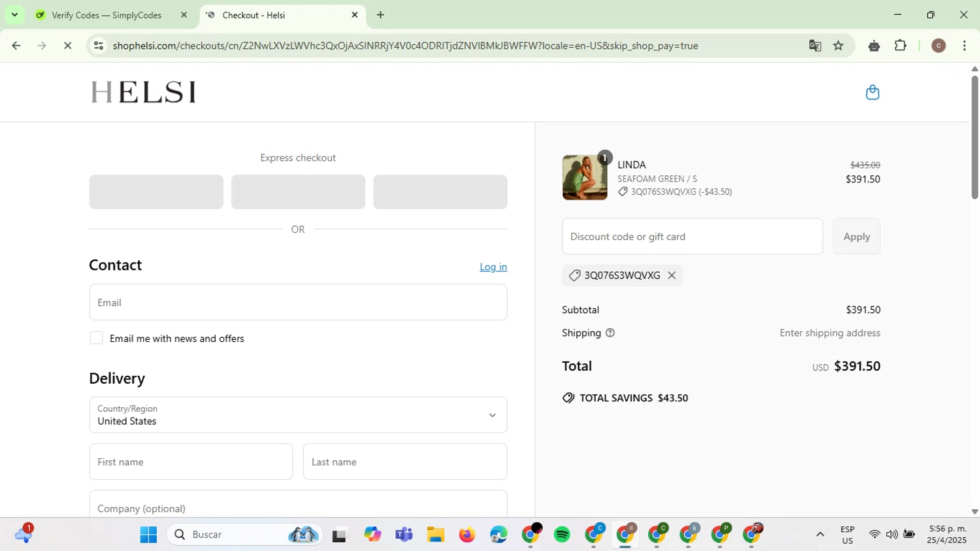Close the Checkout - Helsi tab
This screenshot has width=980, height=551.
click(355, 14)
